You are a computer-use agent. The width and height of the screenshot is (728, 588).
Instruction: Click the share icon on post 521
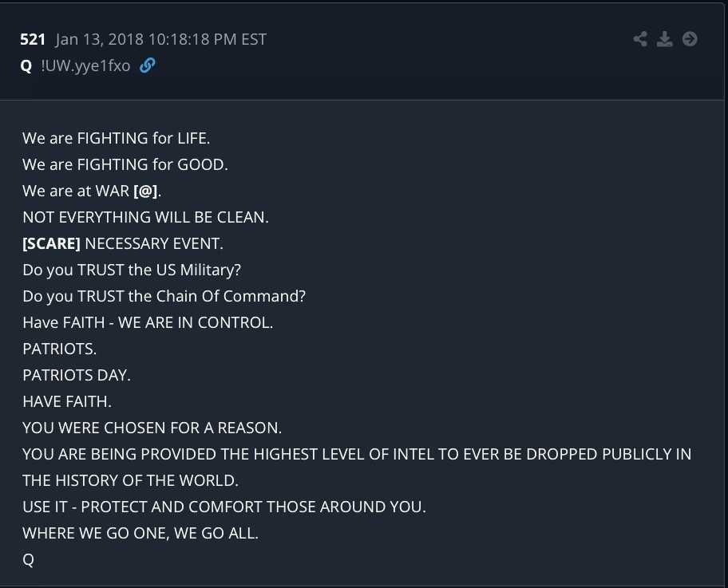pyautogui.click(x=640, y=39)
